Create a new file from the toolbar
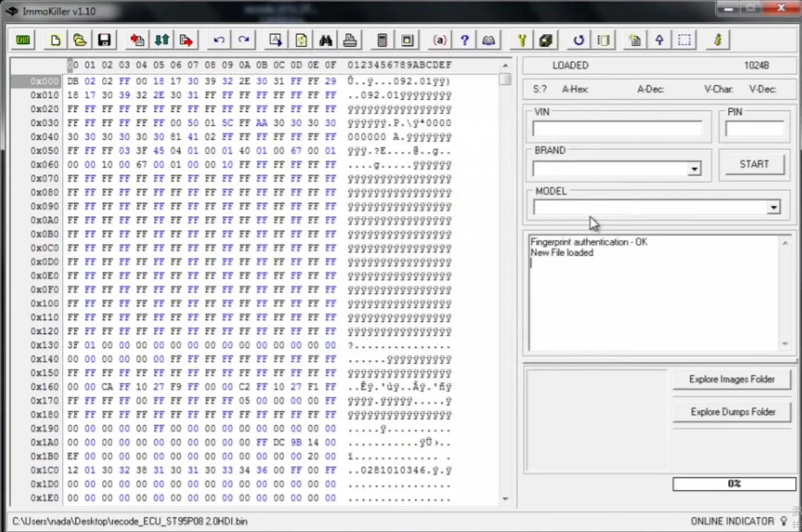 click(x=55, y=39)
